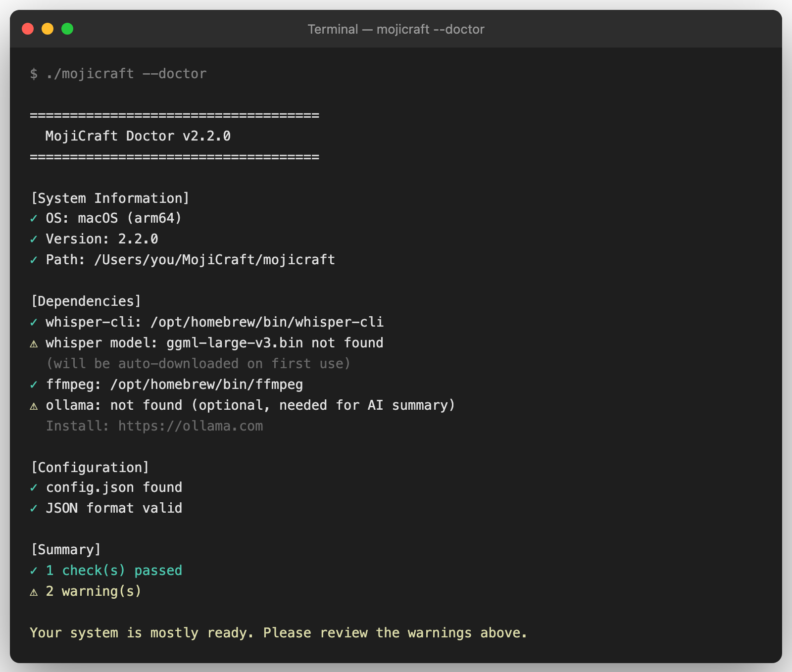Click the warning icon beside whisper model
This screenshot has height=672, width=792.
[34, 343]
